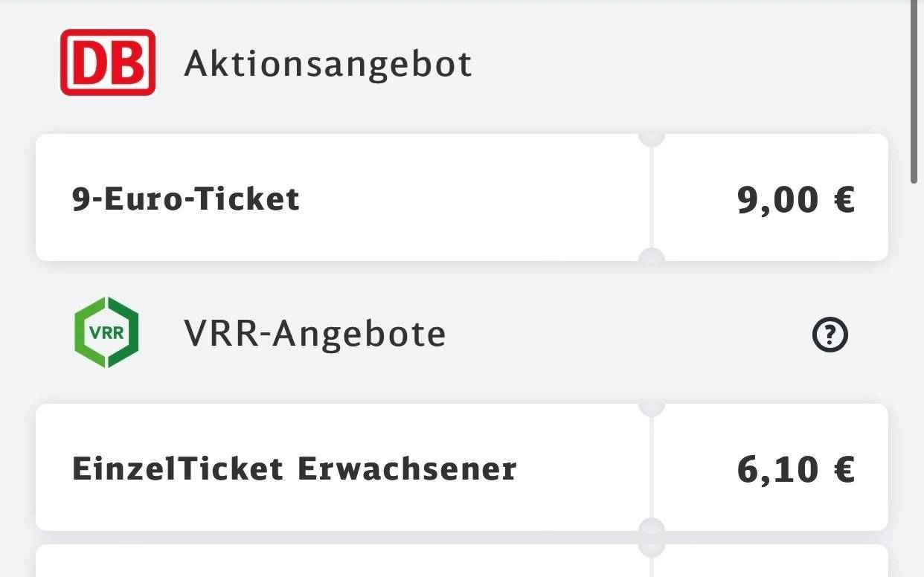924x577 pixels.
Task: Open help for VRR-Angebote
Action: pos(830,336)
